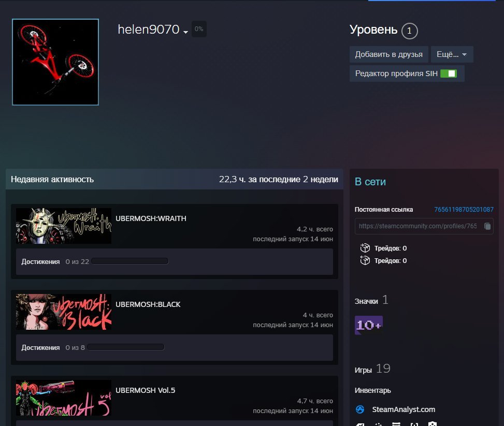Click the 0% badge beside the username
The image size is (504, 426).
199,29
